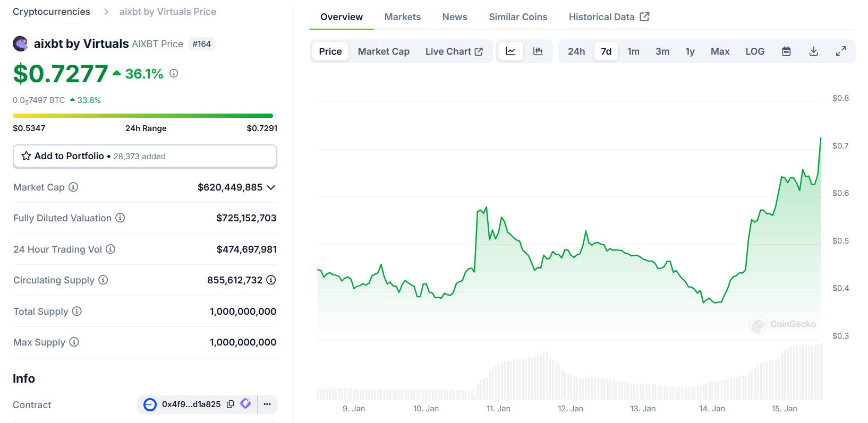Image resolution: width=868 pixels, height=423 pixels.
Task: Click Fully Diluted Valuation info icon
Action: 120,218
